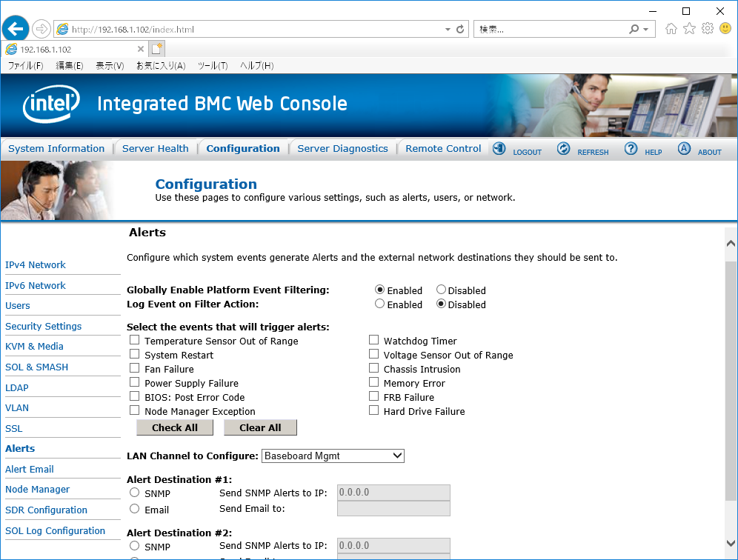The width and height of the screenshot is (738, 560).
Task: Tick the Power Supply Failure checkbox
Action: click(135, 382)
